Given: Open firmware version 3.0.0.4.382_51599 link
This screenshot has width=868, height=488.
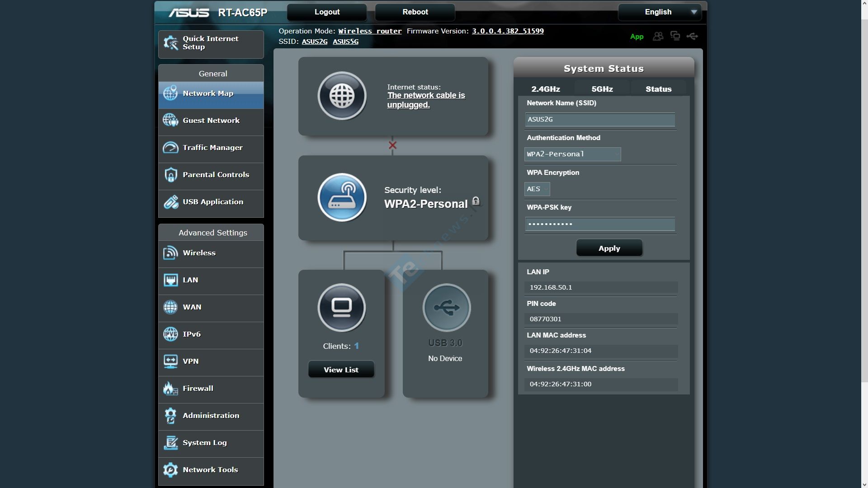Looking at the screenshot, I should pyautogui.click(x=508, y=31).
